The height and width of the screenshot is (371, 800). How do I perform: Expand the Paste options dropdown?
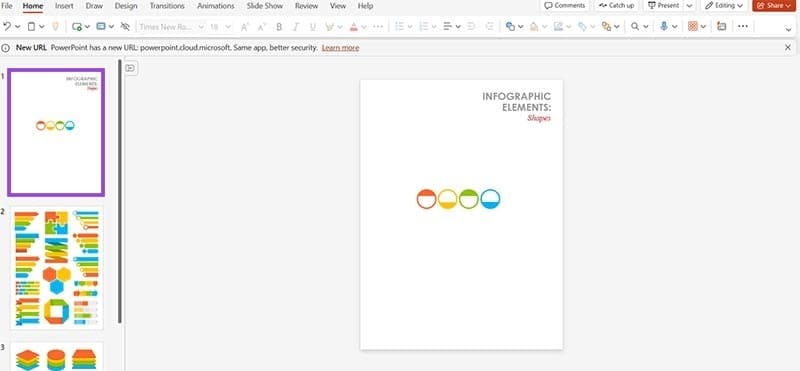point(42,27)
